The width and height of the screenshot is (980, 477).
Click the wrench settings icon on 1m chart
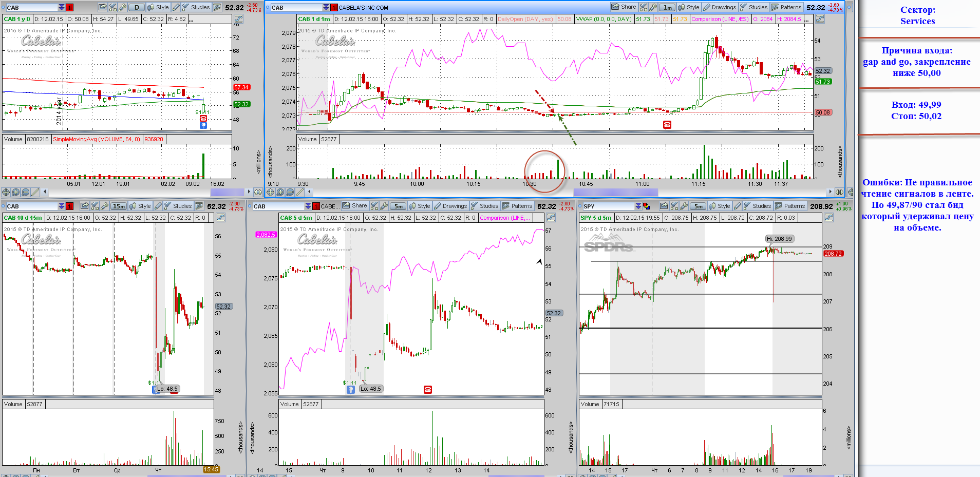pyautogui.click(x=653, y=7)
